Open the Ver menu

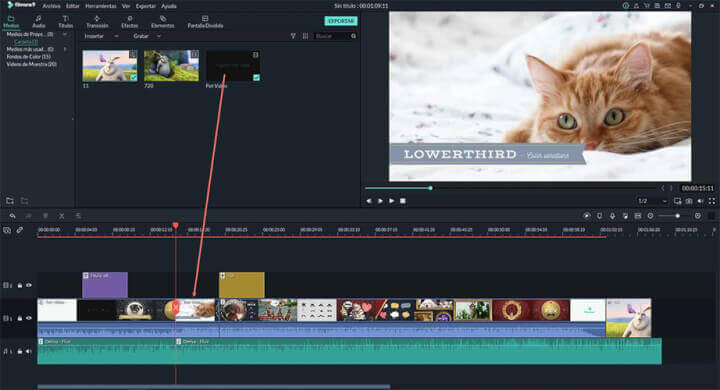coord(126,6)
